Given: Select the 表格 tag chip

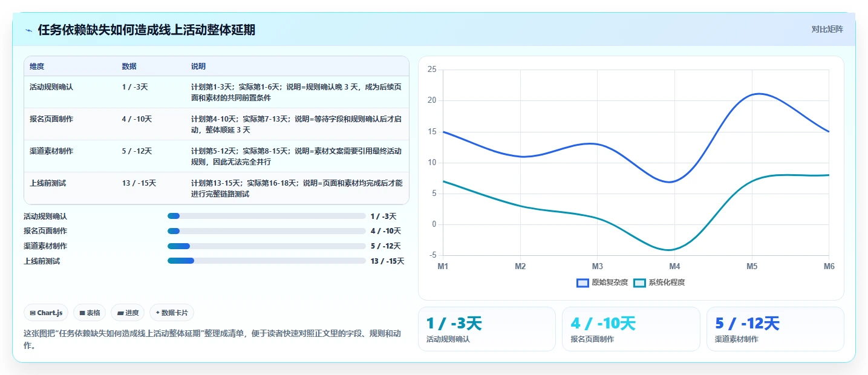Looking at the screenshot, I should point(90,313).
